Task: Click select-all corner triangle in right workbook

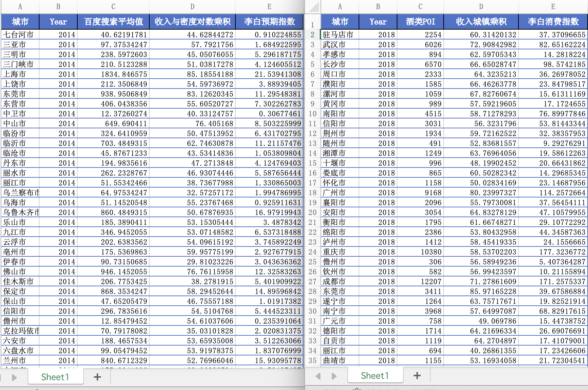Action: pos(313,7)
